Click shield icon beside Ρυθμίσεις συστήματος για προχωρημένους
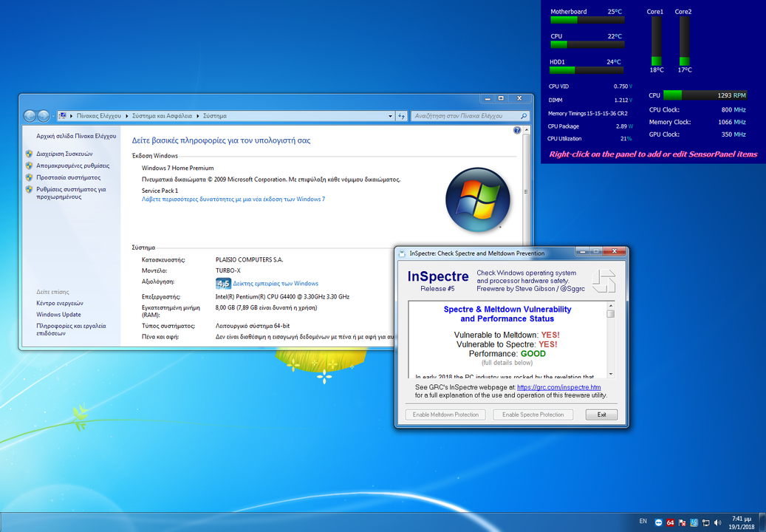 tap(30, 190)
